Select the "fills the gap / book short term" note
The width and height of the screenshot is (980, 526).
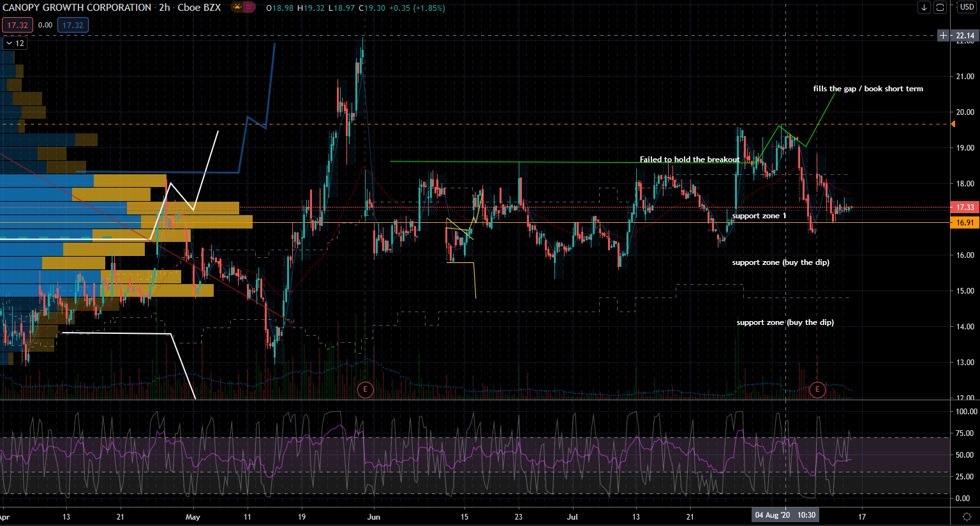pos(868,89)
